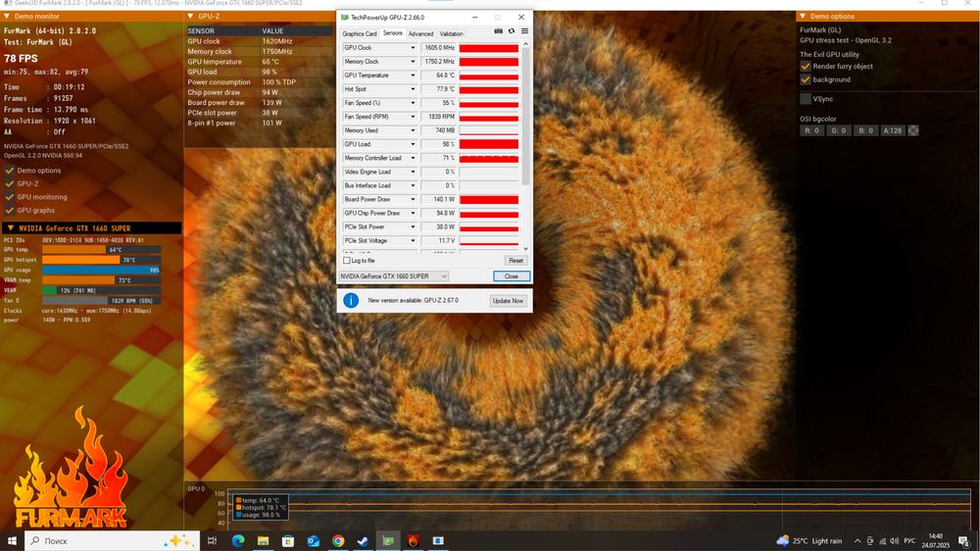Open the GPU Clock sensor dropdown

coord(413,47)
